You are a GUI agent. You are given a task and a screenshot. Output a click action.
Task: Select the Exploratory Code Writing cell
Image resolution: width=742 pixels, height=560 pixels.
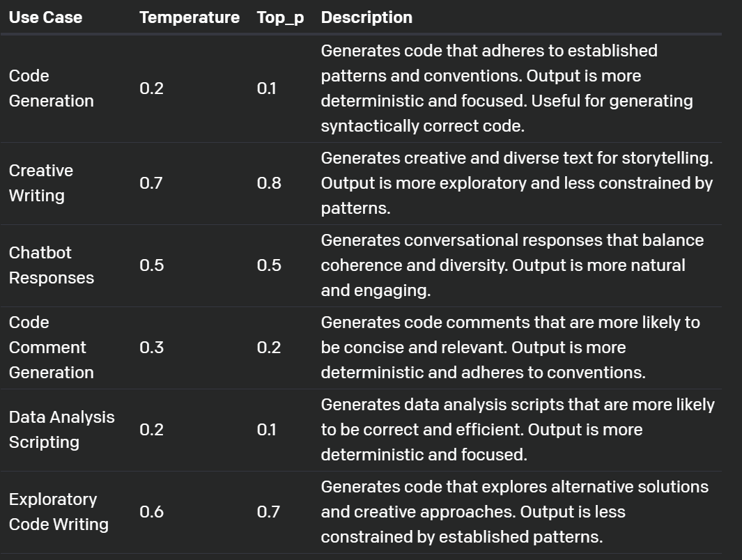coord(59,512)
